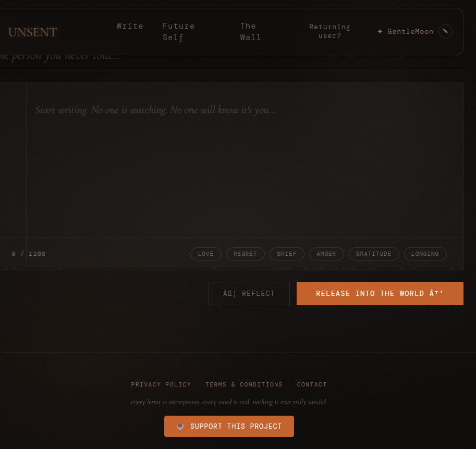Toggle the REGRET emotion tag
The width and height of the screenshot is (476, 449).
pos(245,254)
